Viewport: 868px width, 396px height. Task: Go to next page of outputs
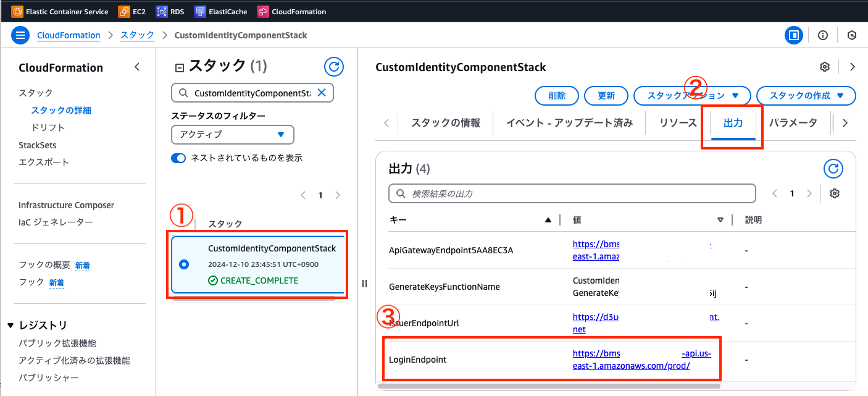(809, 193)
